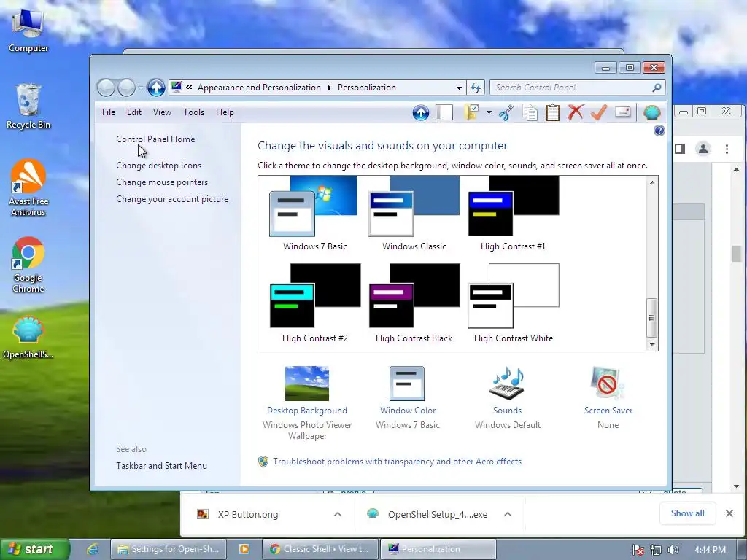Screen dimensions: 747x560
Task: Open the Chrome three-dot menu
Action: (727, 149)
